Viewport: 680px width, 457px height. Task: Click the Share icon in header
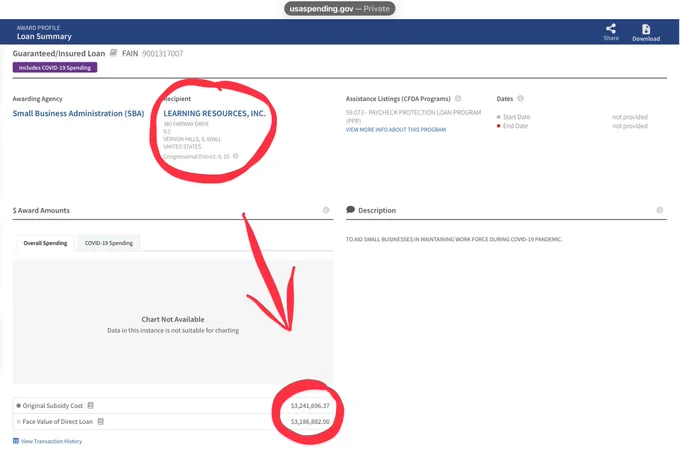pyautogui.click(x=611, y=29)
